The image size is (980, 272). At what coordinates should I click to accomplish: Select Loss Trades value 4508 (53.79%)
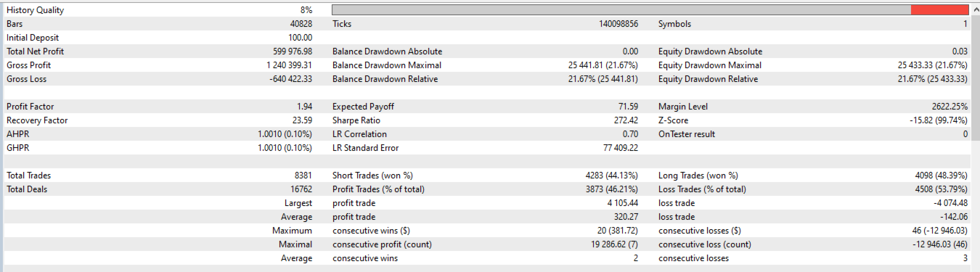(942, 189)
